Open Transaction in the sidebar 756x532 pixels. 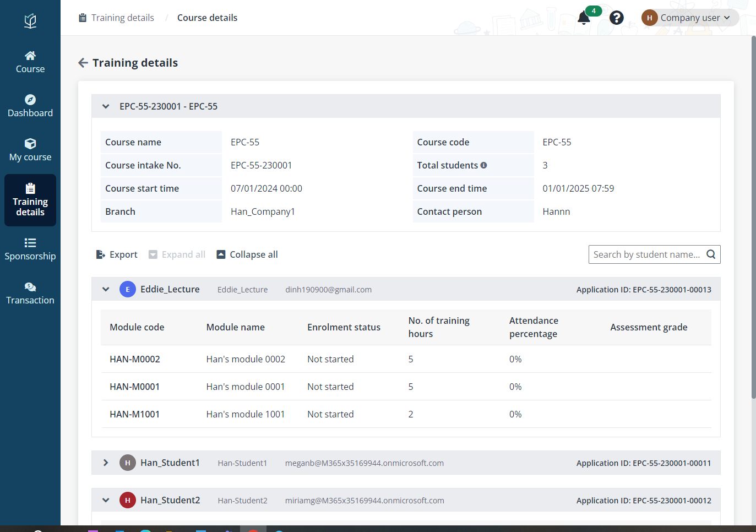(30, 294)
